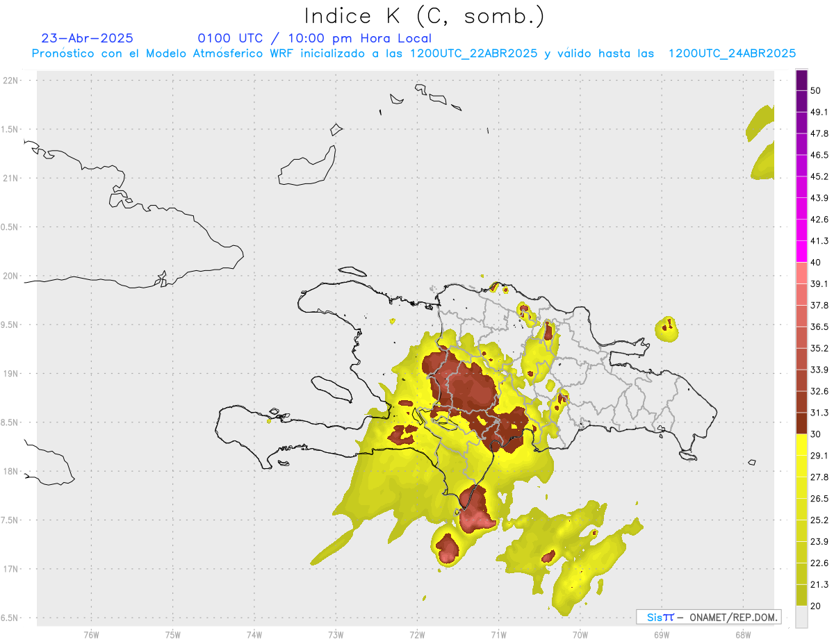The width and height of the screenshot is (834, 644).
Task: Click the longitude label '74W'
Action: [254, 634]
